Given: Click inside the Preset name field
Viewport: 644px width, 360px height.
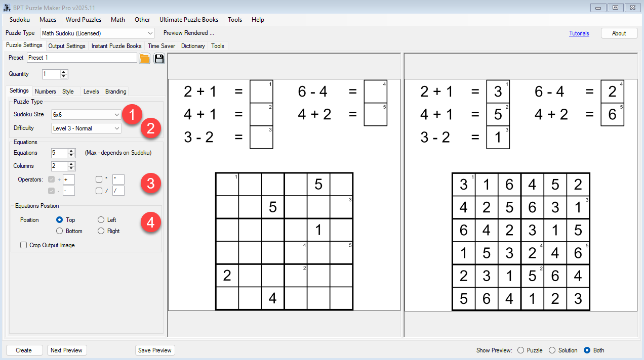Looking at the screenshot, I should [x=81, y=58].
